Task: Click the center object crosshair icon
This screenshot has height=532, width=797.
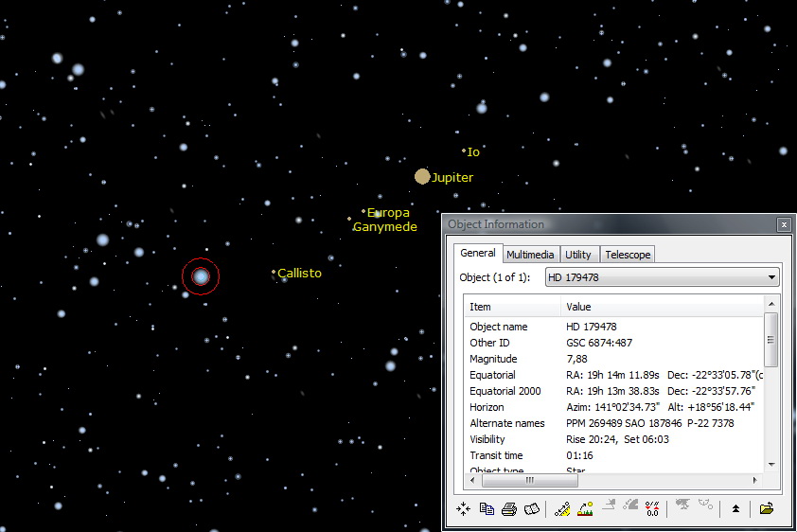Action: [x=463, y=509]
